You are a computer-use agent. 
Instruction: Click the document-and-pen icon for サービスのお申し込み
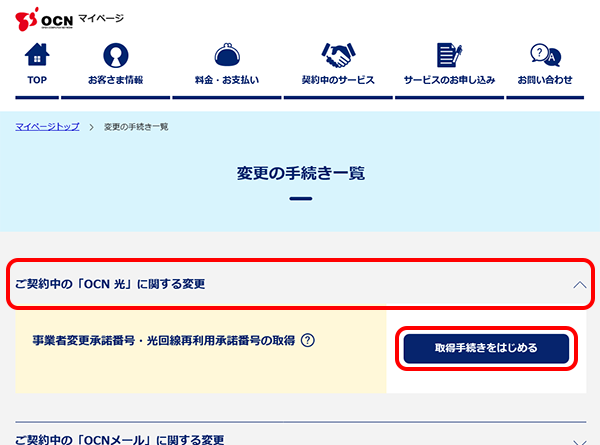click(x=449, y=55)
